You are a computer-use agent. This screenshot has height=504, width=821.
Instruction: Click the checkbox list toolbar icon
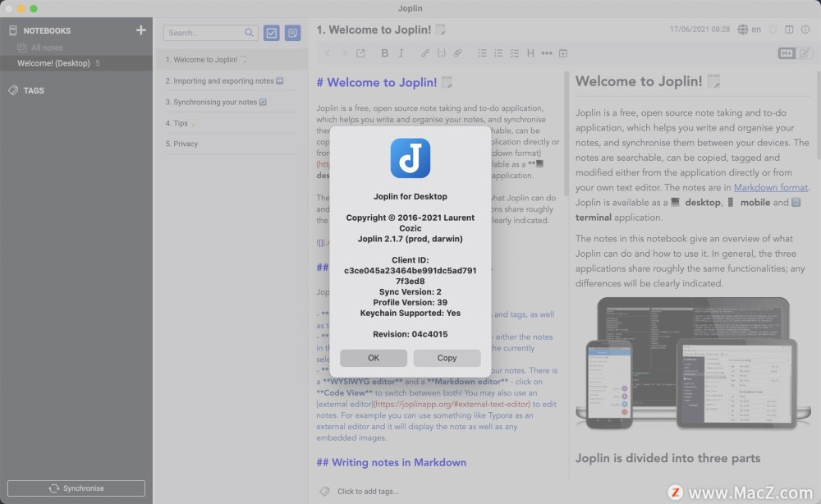tap(514, 53)
